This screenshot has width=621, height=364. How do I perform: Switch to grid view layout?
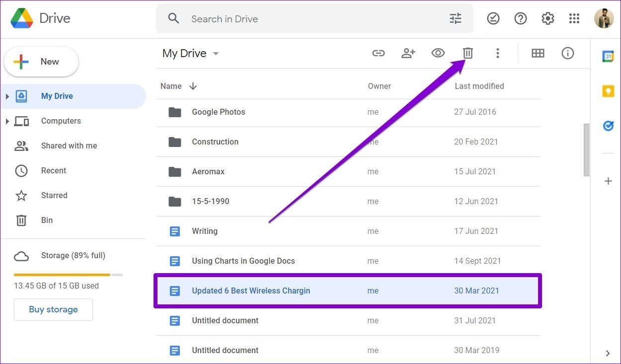[x=538, y=53]
